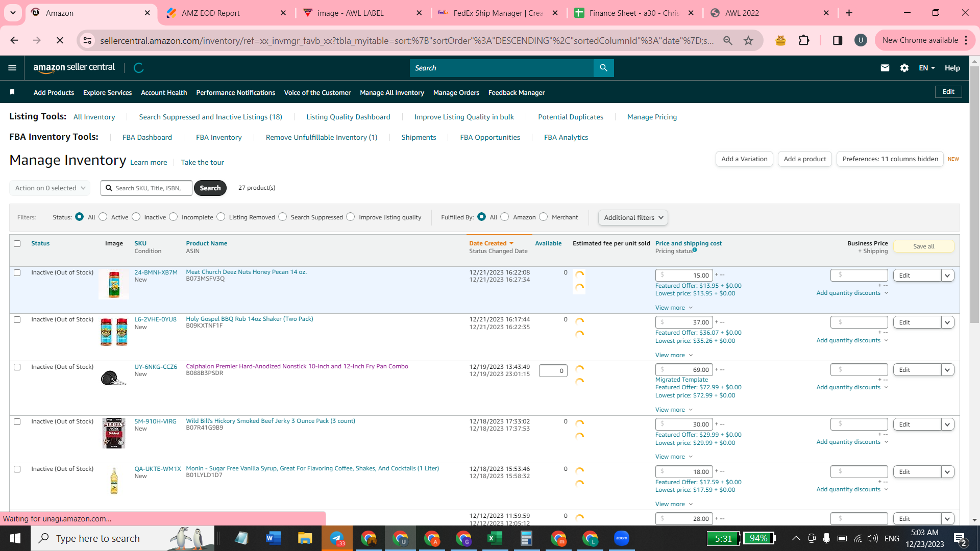Click the search magnifier button in Seller Central
The image size is (980, 551).
click(x=603, y=68)
